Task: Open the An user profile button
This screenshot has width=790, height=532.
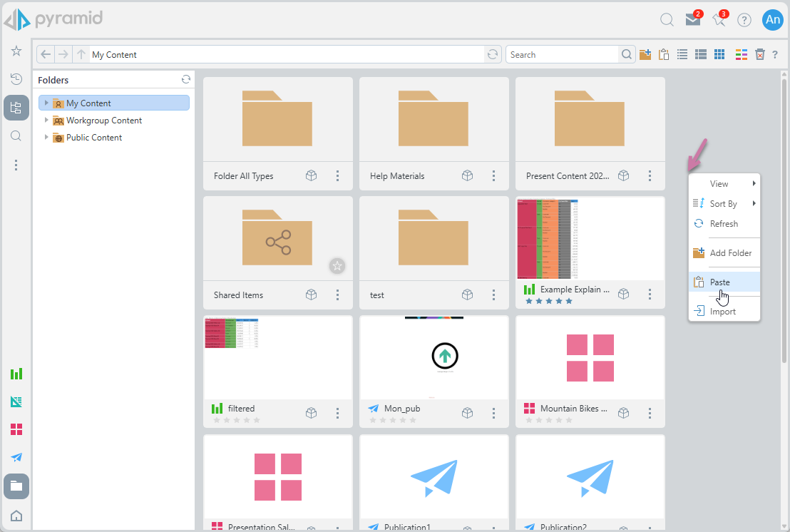Action: click(x=772, y=20)
